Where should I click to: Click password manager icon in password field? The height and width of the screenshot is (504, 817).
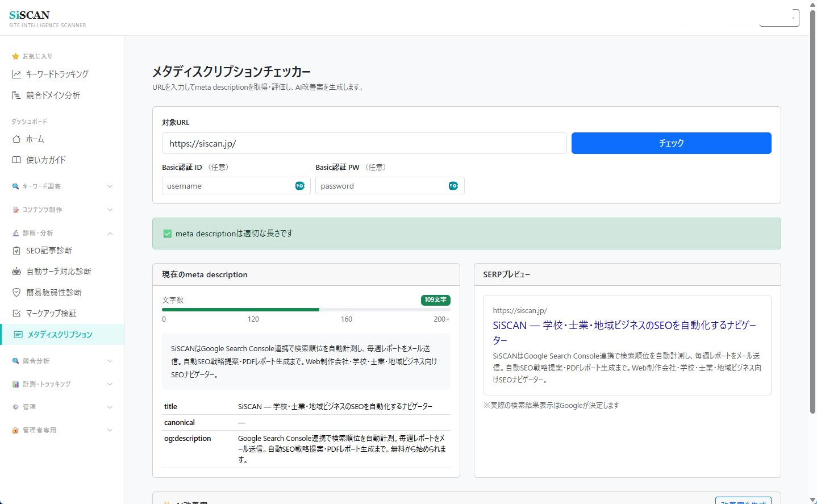pyautogui.click(x=453, y=186)
